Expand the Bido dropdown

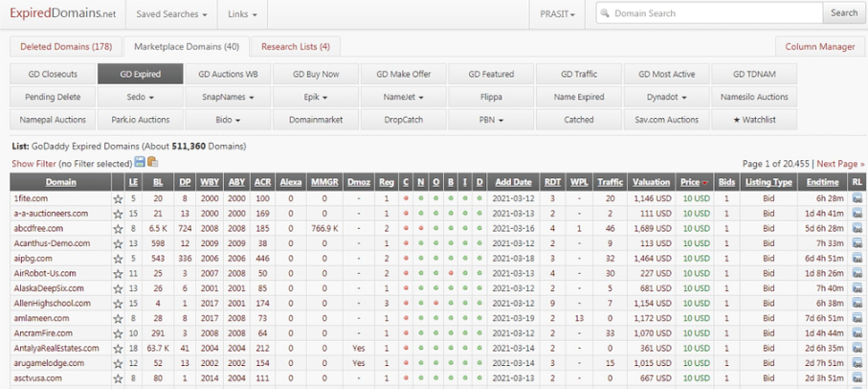click(228, 120)
